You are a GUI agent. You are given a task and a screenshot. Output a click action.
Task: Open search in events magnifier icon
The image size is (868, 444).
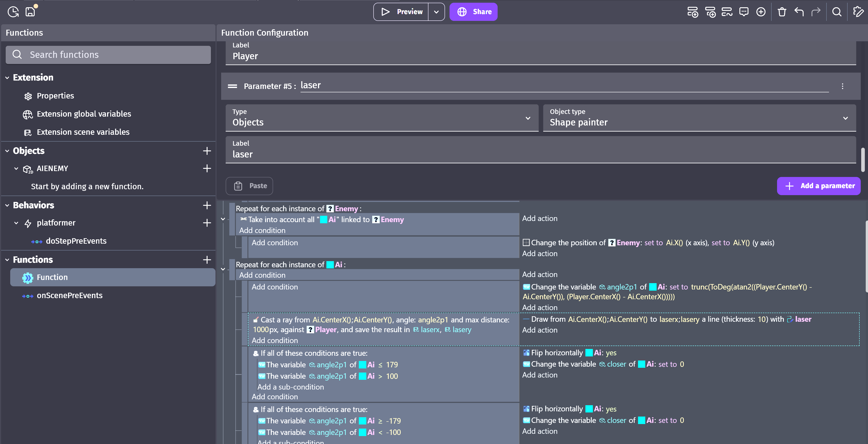click(837, 12)
